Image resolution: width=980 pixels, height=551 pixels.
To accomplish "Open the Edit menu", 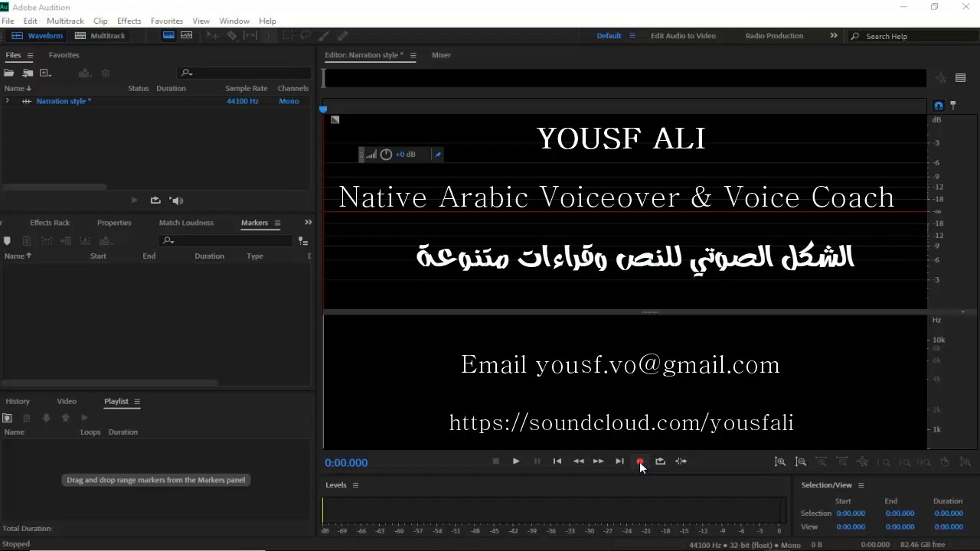I will (31, 21).
